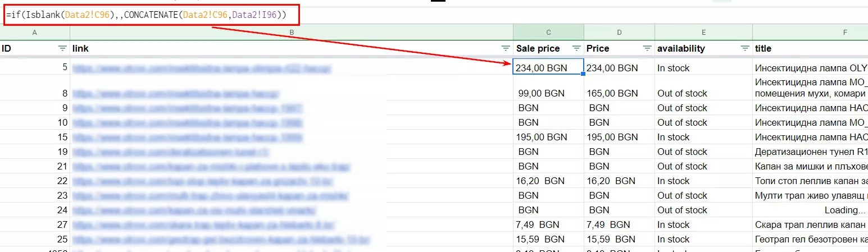This screenshot has width=868, height=252.
Task: Select the ID cell containing 9
Action: pos(35,108)
